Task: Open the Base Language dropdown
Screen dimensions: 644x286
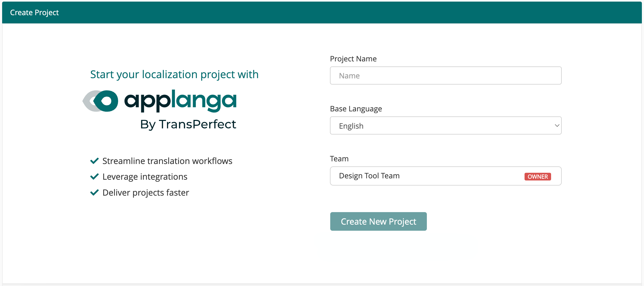Action: pos(446,125)
